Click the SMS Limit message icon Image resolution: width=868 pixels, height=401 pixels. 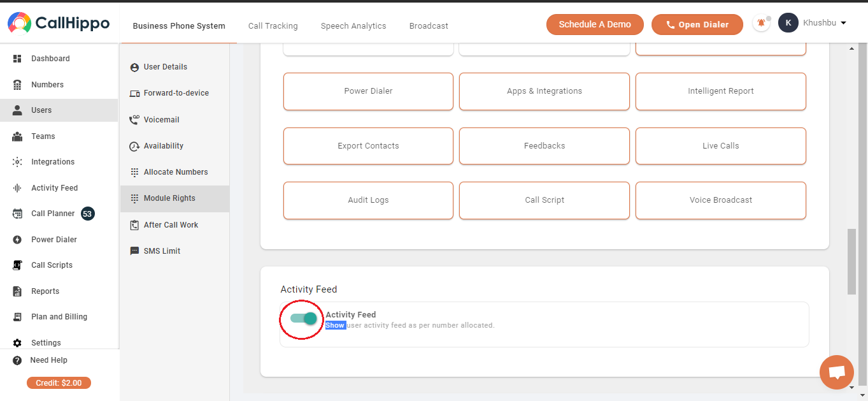tap(134, 251)
